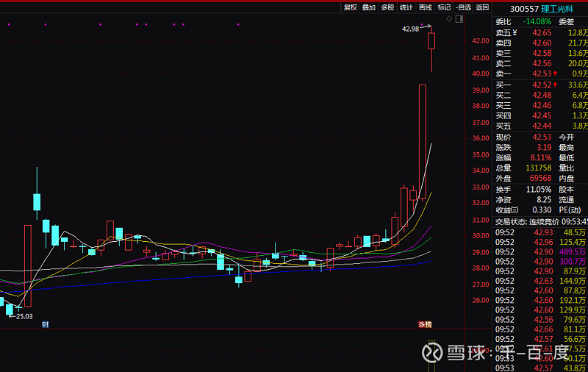
Task: Select the 买一 bid price 42.52
Action: tap(542, 85)
